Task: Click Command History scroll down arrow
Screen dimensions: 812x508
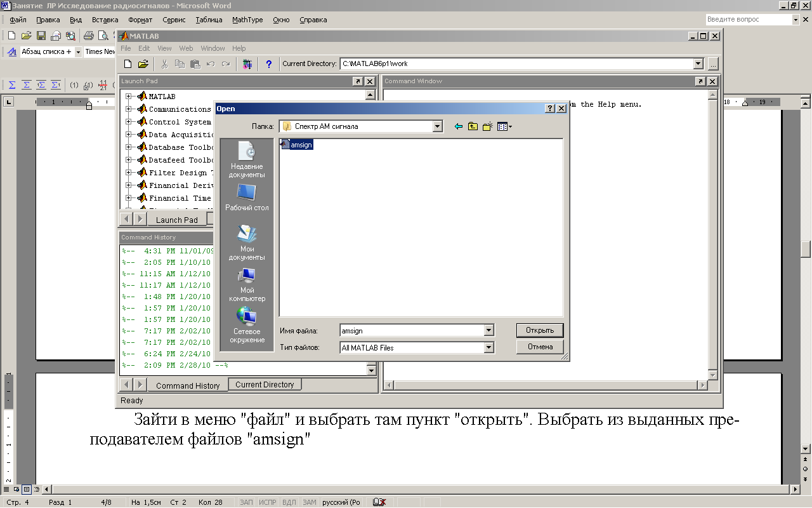Action: click(372, 370)
